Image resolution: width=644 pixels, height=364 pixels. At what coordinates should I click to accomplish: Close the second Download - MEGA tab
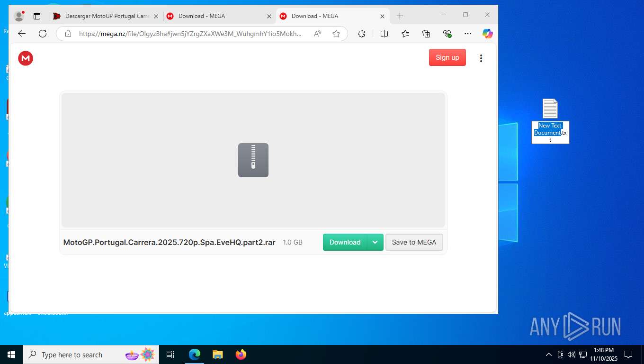269,16
